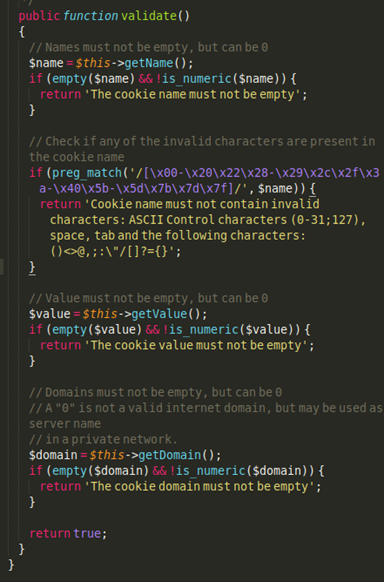Click "empty($domain)" in the if condition
384x582 pixels.
[x=100, y=471]
